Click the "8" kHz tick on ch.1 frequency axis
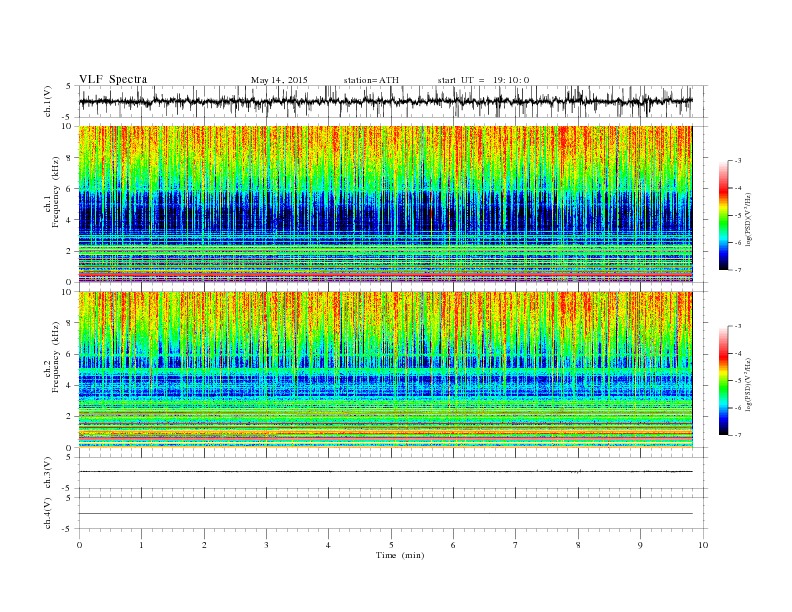This screenshot has height=612, width=792. [x=70, y=158]
